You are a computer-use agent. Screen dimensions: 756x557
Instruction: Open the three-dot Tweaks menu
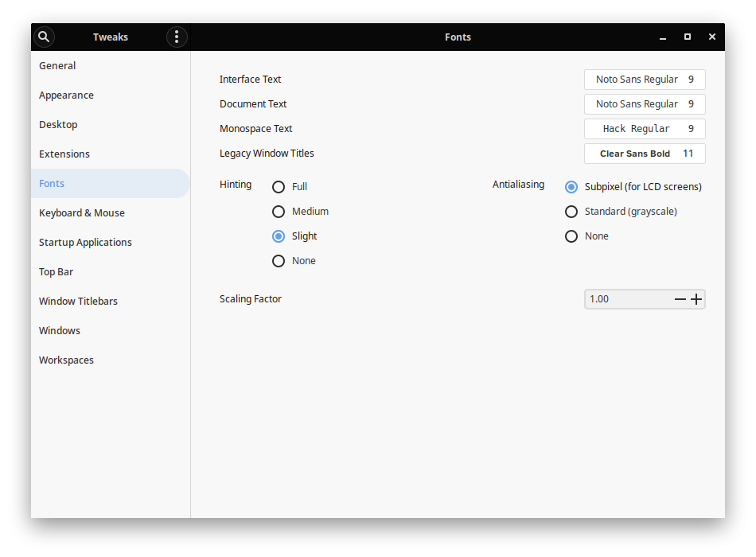177,37
